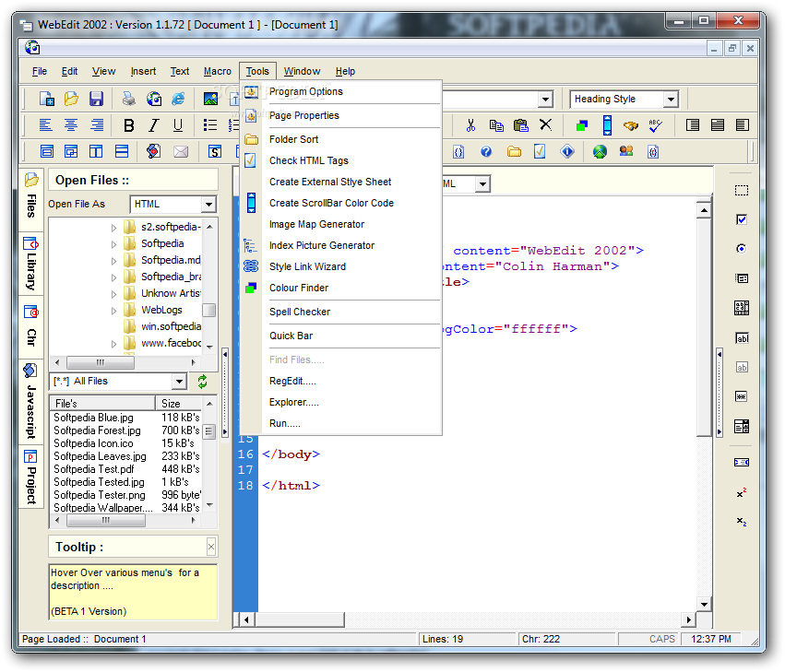Open the Window menu
The image size is (785, 672).
(x=302, y=71)
